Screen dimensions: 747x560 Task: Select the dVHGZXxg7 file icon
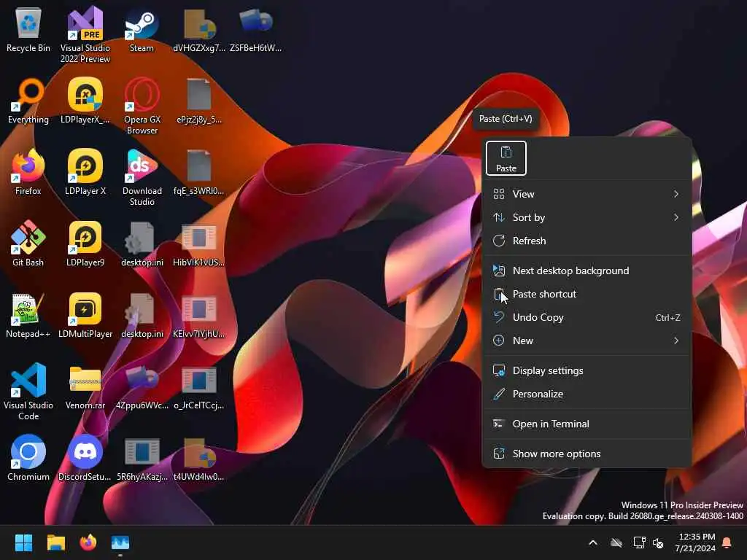pos(198,29)
